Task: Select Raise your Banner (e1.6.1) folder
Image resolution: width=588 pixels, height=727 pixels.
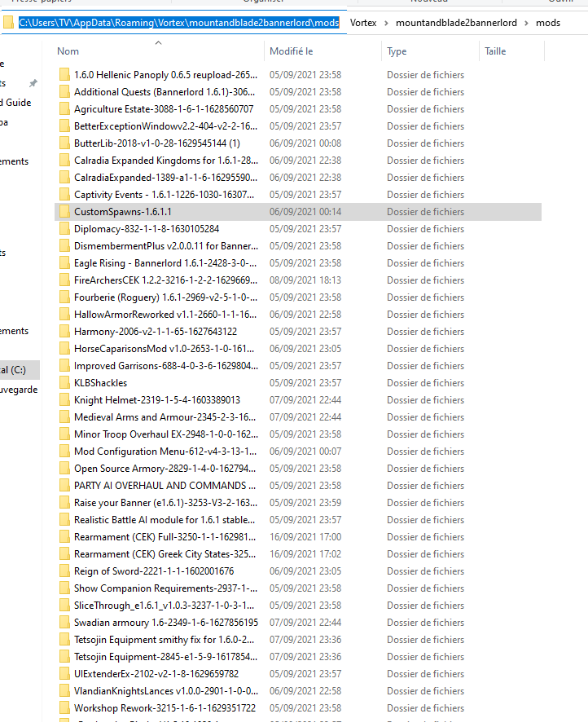Action: coord(165,503)
